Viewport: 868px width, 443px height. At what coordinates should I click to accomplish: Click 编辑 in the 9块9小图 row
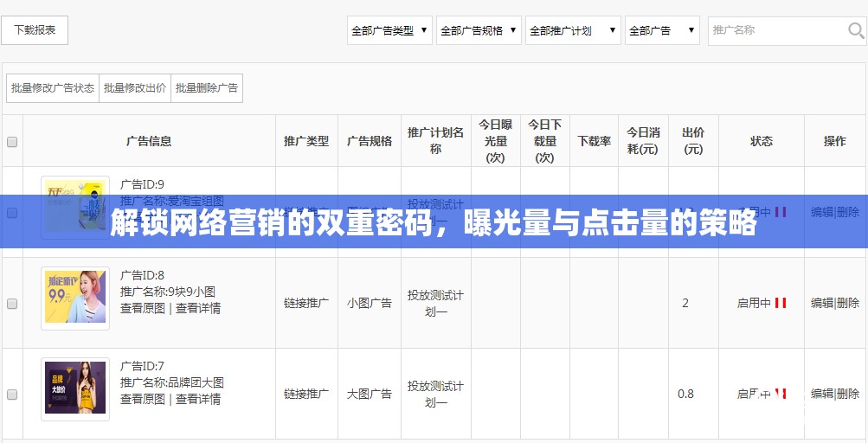coord(822,303)
